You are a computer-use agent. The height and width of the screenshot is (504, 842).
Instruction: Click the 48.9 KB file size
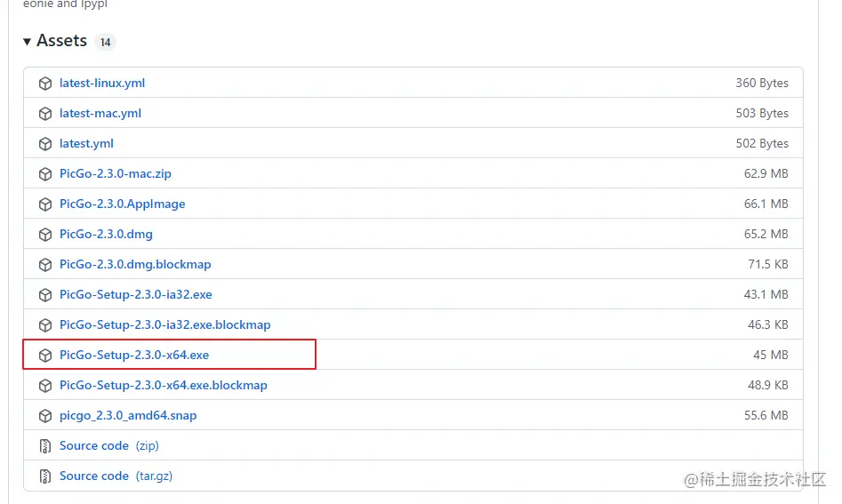coord(768,385)
